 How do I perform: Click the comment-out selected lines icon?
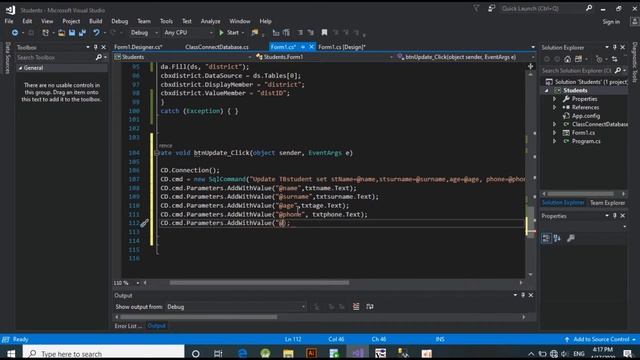300,33
